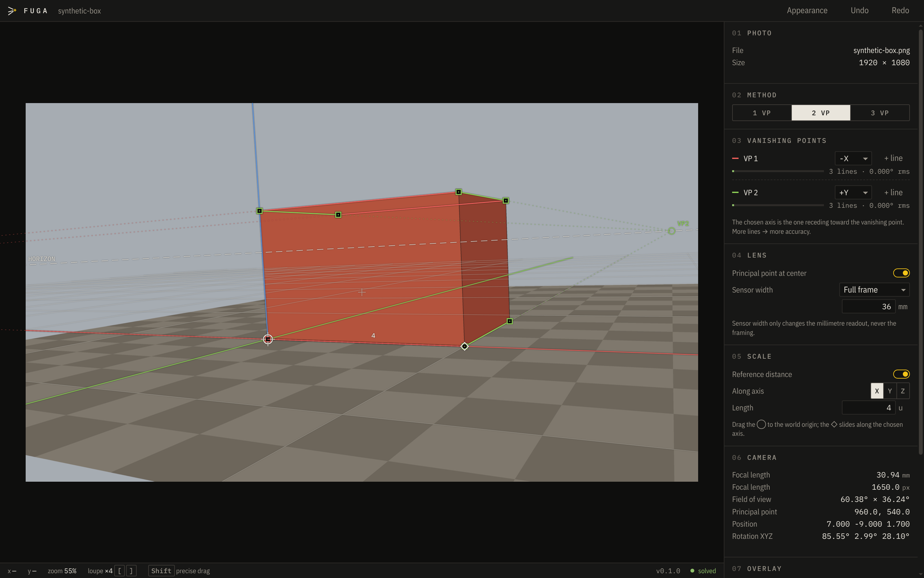This screenshot has height=578, width=924.
Task: Switch method to 2 VP
Action: click(821, 113)
